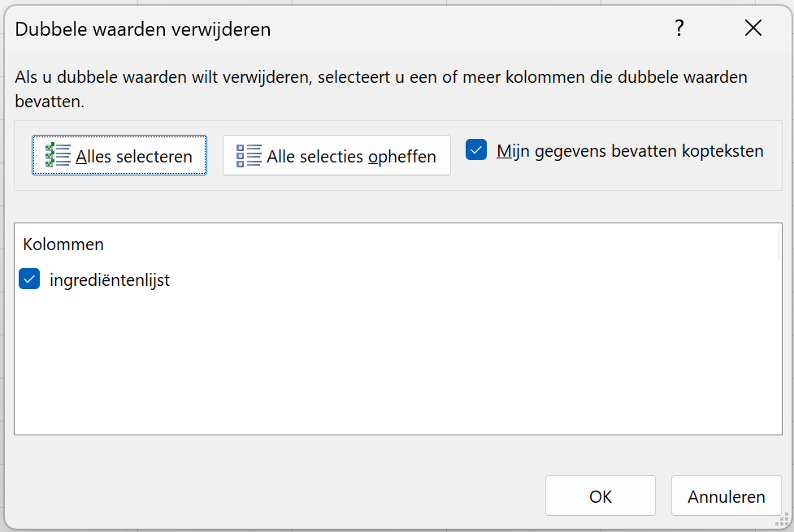Click the green checklist icon on Alles selecteren

[x=57, y=155]
